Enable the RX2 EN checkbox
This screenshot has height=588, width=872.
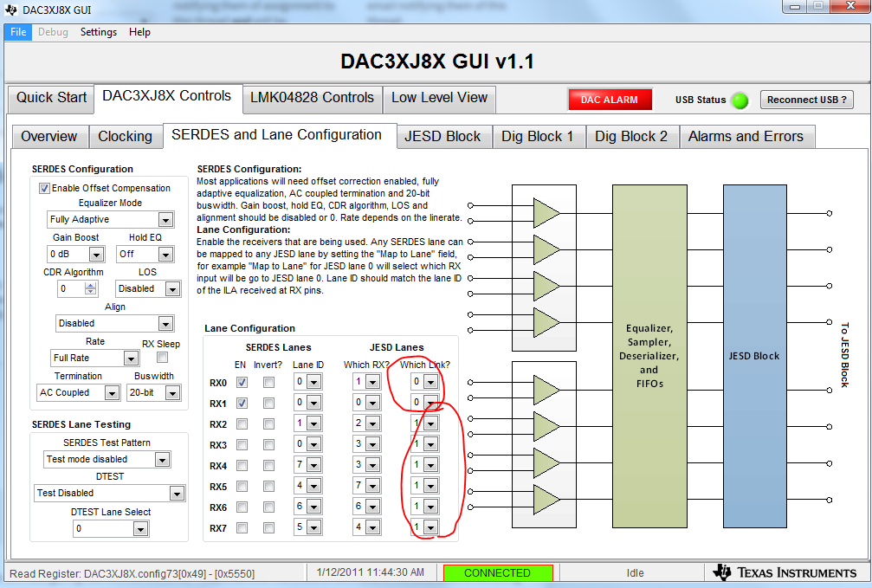click(242, 424)
